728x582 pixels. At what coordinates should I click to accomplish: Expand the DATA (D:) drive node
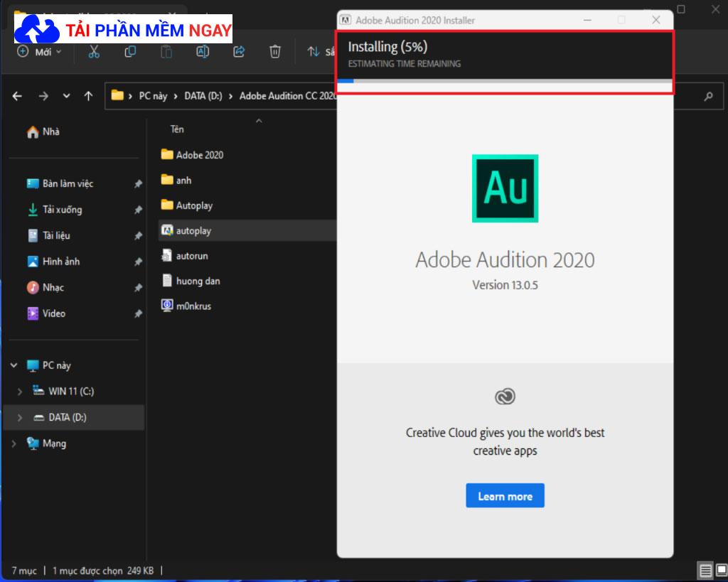point(19,418)
